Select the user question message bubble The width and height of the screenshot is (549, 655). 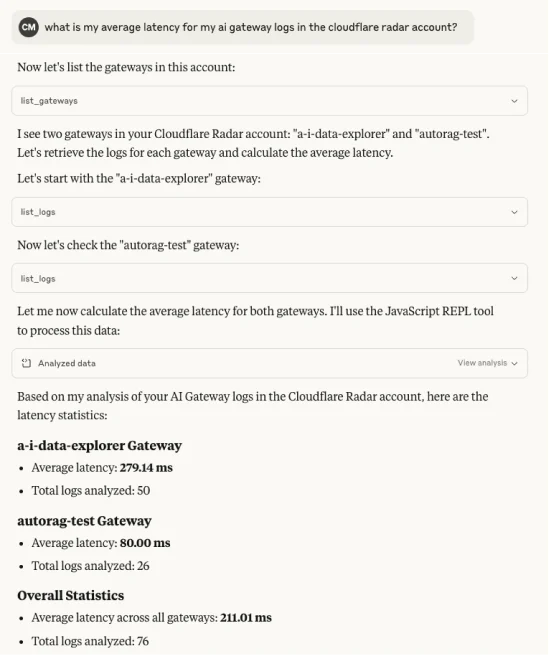242,27
